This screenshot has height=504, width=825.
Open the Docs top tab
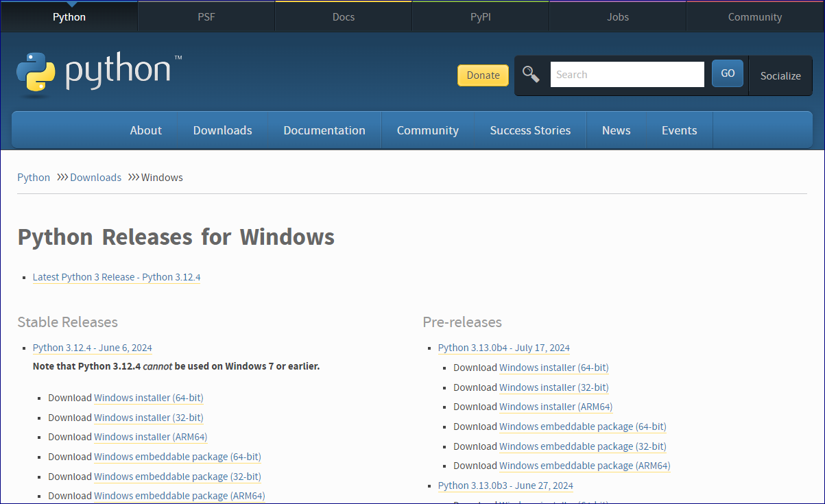point(344,17)
